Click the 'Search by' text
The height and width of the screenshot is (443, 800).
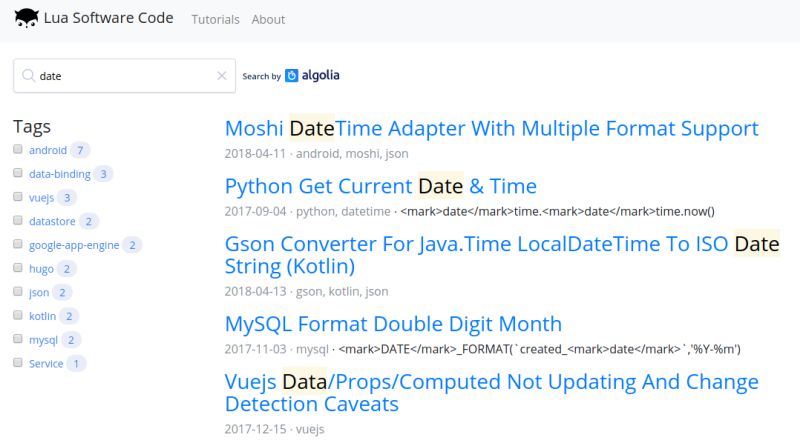coord(261,76)
